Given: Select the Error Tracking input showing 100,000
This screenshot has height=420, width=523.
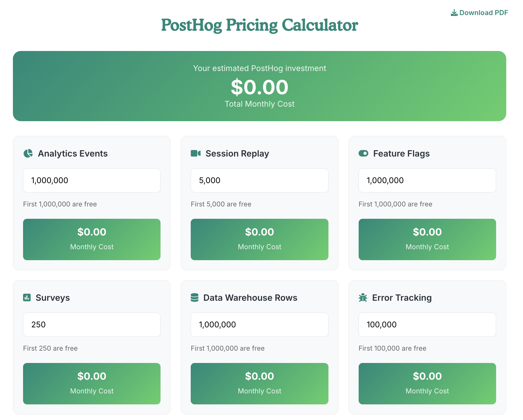Looking at the screenshot, I should (x=427, y=324).
